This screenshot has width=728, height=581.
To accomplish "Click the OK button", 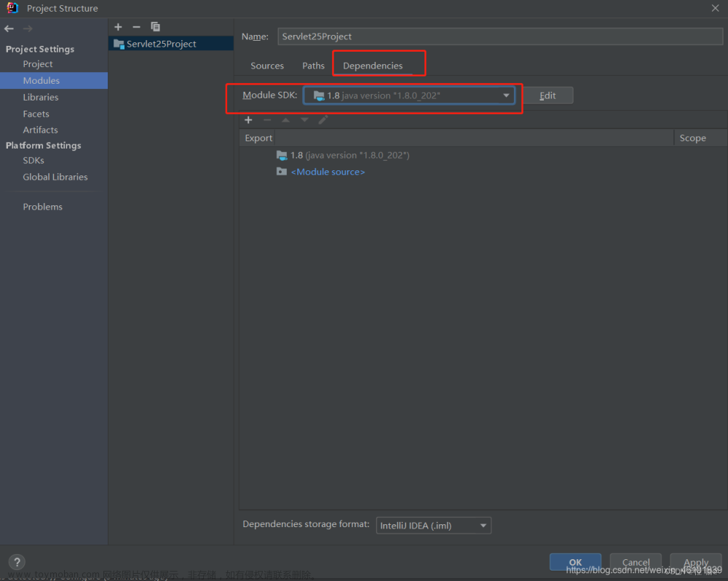I will [575, 562].
